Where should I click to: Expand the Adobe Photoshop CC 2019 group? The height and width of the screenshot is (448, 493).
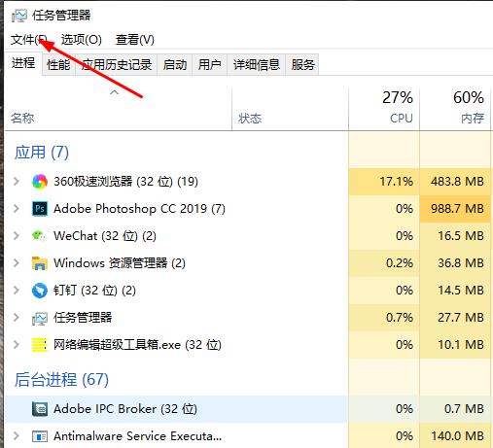(x=17, y=208)
